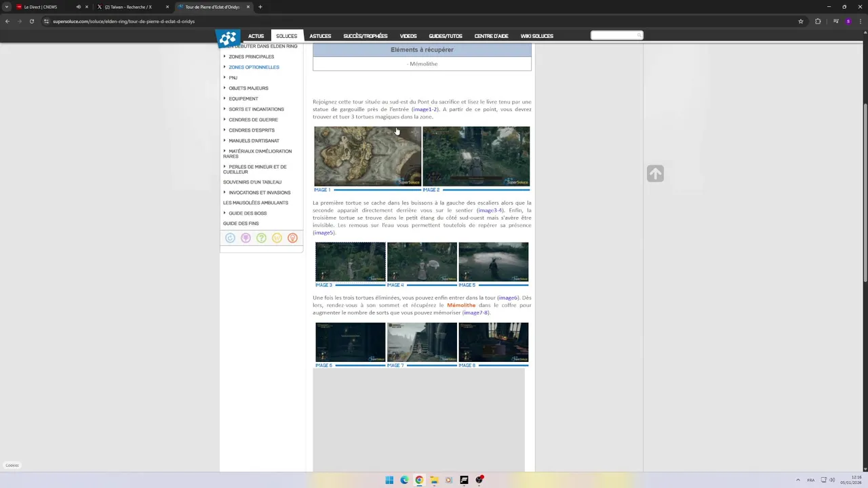Follow the image5 link in the text

323,232
